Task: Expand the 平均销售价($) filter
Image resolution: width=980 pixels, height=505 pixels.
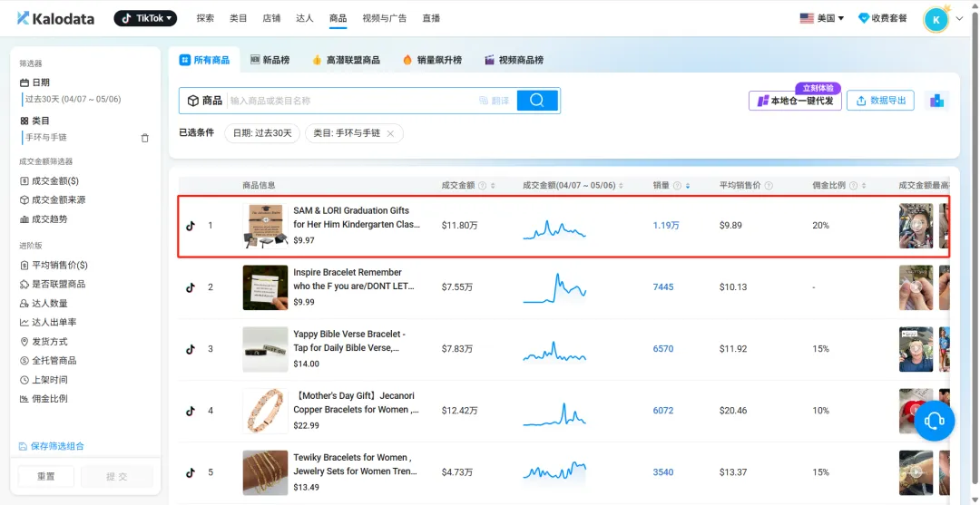Action: click(x=54, y=266)
